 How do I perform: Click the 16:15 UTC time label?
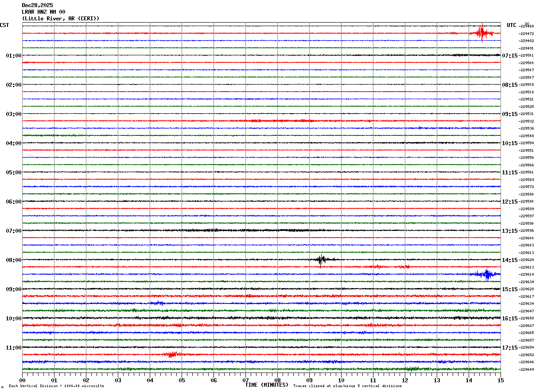510,319
